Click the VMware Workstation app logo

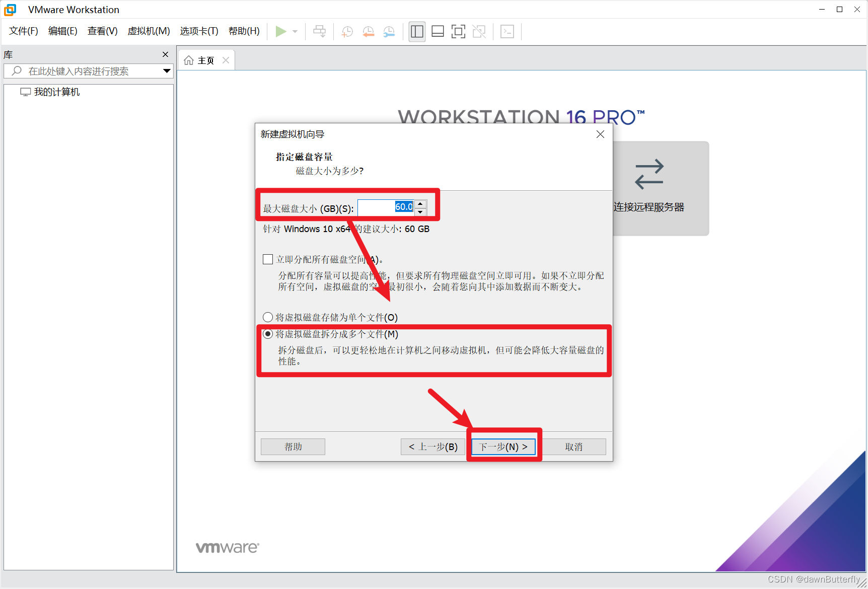click(10, 10)
